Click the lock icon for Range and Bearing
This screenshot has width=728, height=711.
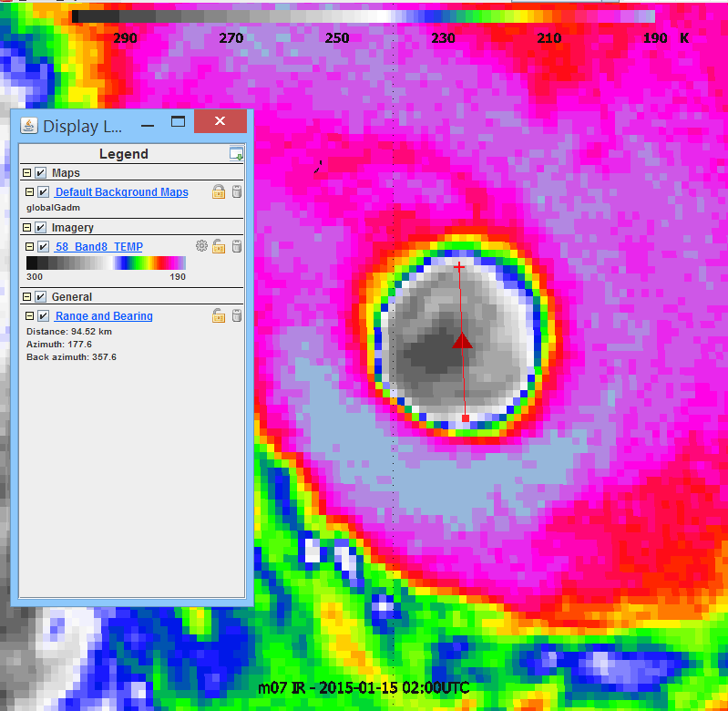pyautogui.click(x=219, y=315)
